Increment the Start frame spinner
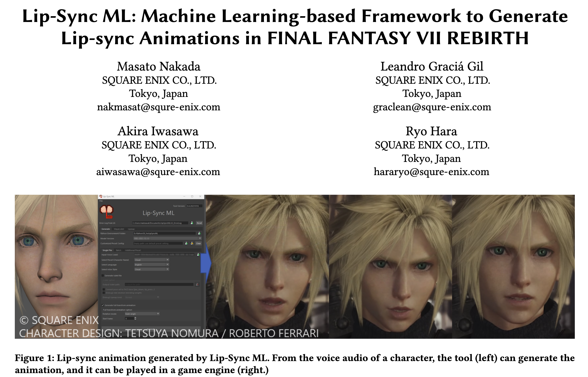The height and width of the screenshot is (377, 588). pyautogui.click(x=135, y=318)
